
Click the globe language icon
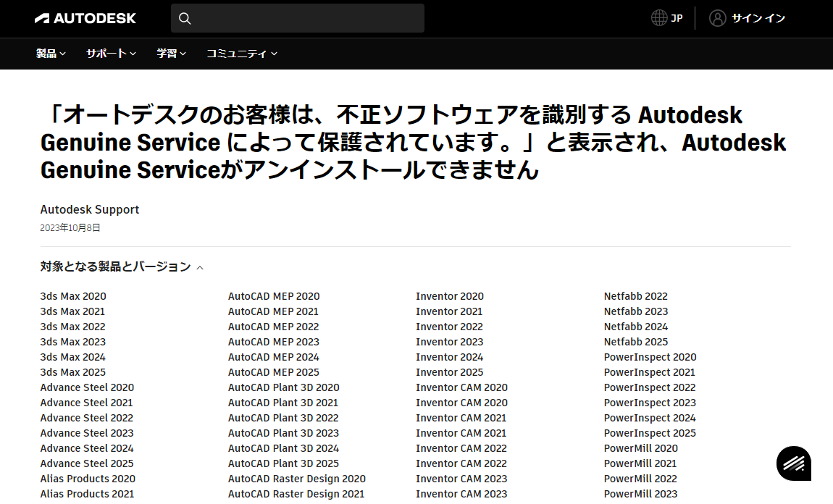[x=658, y=18]
